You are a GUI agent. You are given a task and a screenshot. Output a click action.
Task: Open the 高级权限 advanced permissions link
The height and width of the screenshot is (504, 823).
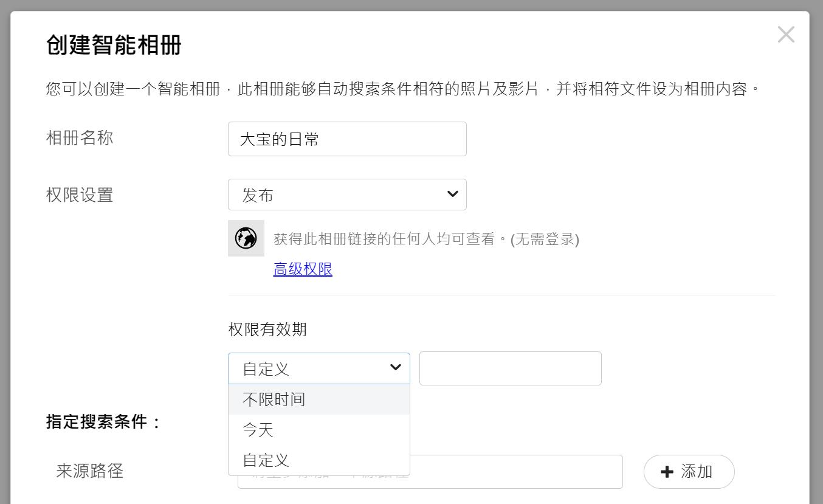303,269
